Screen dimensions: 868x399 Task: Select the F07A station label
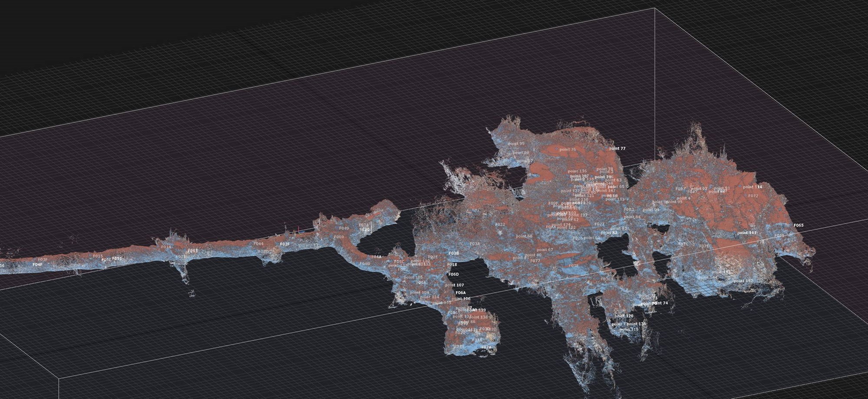click(486, 347)
